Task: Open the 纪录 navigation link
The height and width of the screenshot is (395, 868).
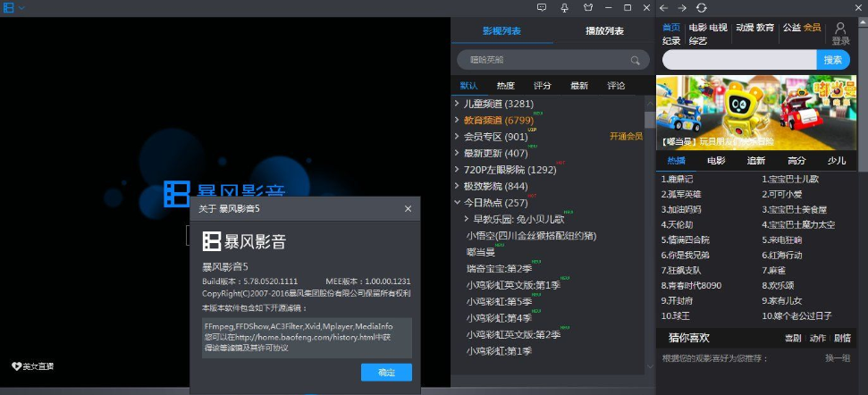Action: [671, 40]
